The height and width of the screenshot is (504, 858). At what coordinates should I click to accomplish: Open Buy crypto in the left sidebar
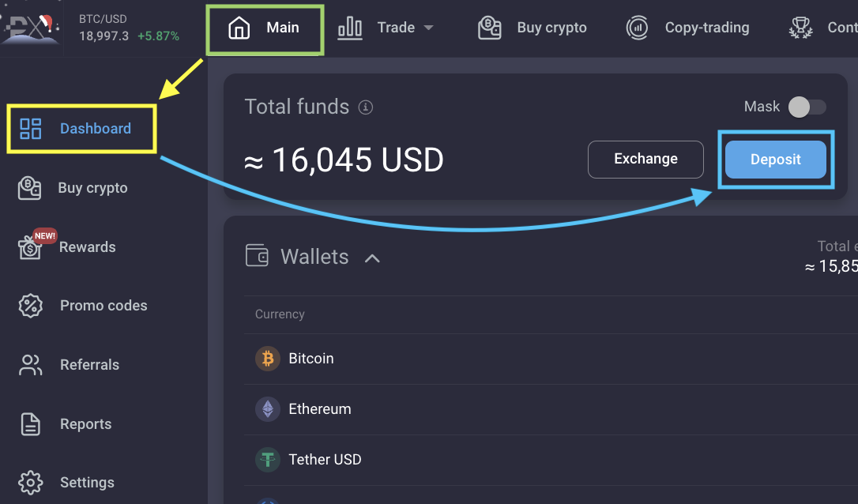click(x=73, y=188)
